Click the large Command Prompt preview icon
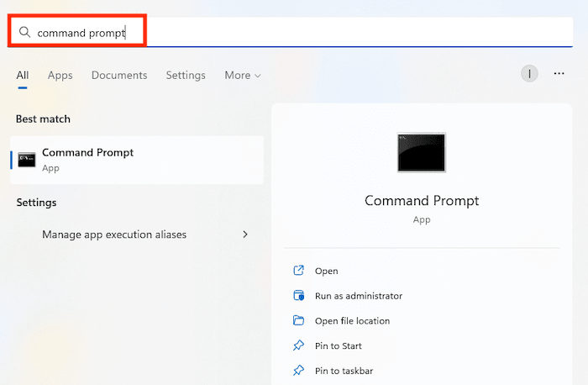The width and height of the screenshot is (588, 385). pos(422,152)
